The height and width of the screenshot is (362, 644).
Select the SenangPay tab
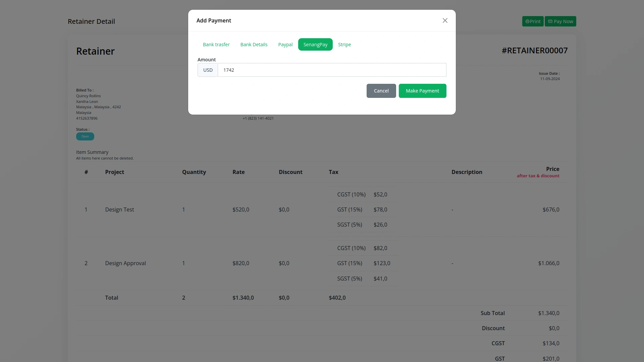[x=315, y=45]
